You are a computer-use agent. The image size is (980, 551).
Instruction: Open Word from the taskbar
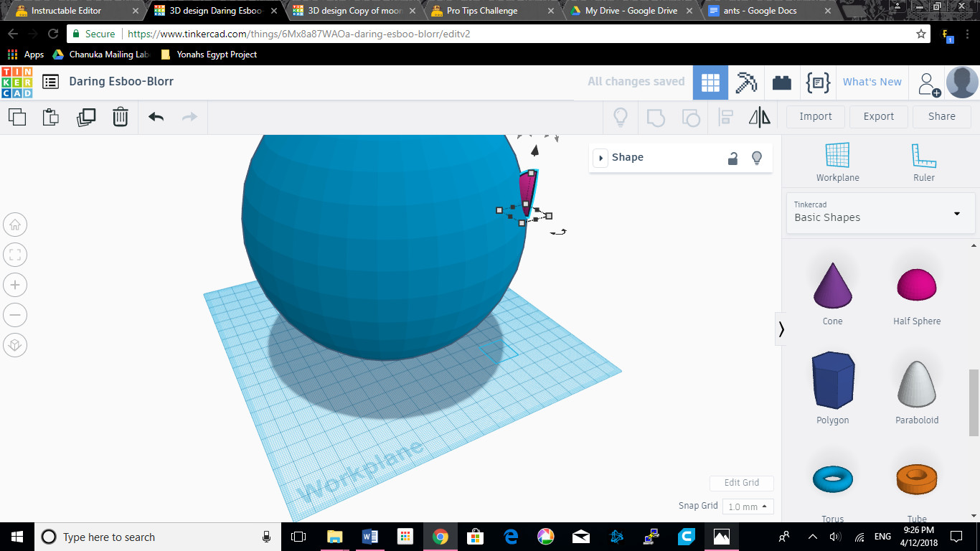click(x=370, y=537)
